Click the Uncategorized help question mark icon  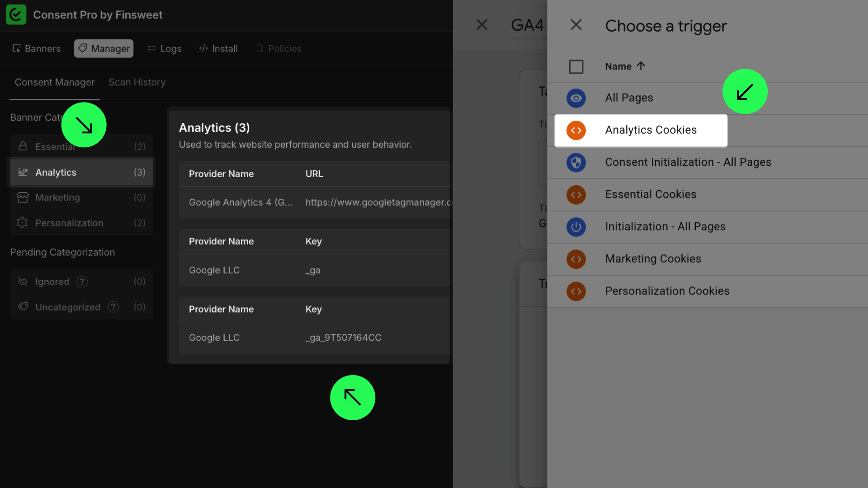coord(113,307)
